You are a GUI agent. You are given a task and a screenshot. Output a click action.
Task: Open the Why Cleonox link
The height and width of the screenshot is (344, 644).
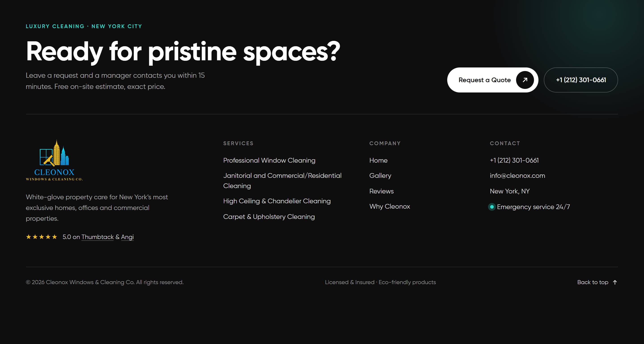[390, 206]
